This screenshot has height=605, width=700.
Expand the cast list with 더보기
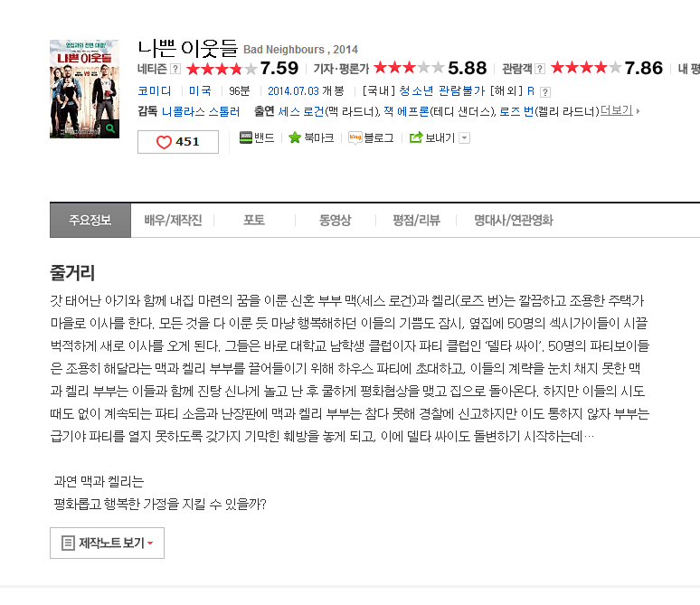point(620,110)
